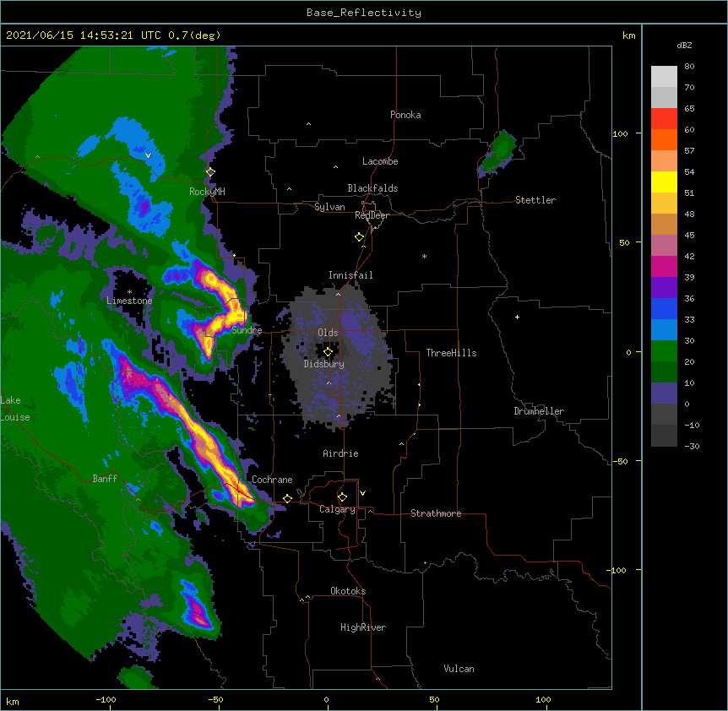Click the dBZ legend heading
Screen dimensions: 728x711
[684, 45]
